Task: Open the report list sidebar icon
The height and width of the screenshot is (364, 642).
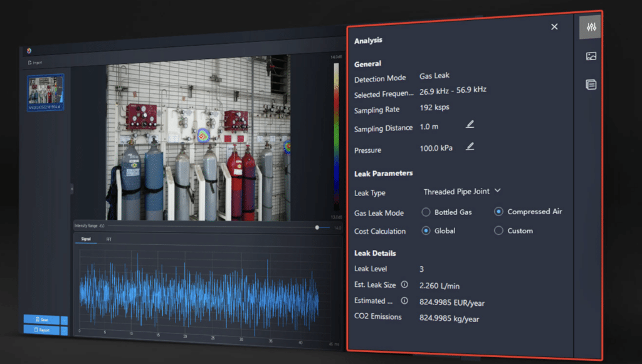Action: coord(591,85)
